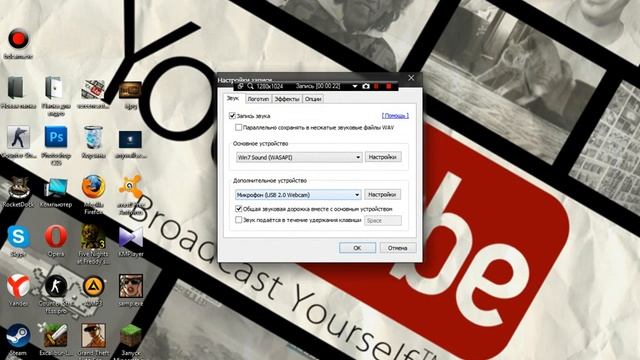Open dropdown arrow in recording bar
Image resolution: width=640 pixels, height=360 pixels.
point(355,86)
